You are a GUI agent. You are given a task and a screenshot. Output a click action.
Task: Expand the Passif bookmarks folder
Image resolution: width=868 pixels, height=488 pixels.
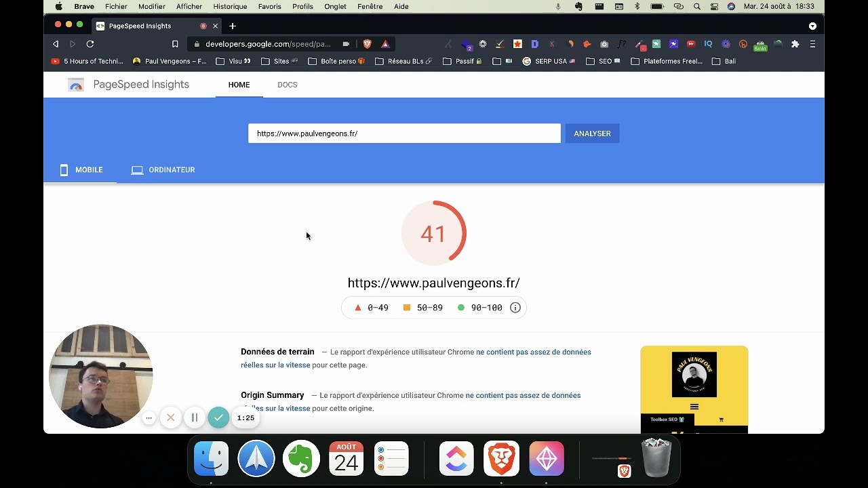(x=462, y=61)
